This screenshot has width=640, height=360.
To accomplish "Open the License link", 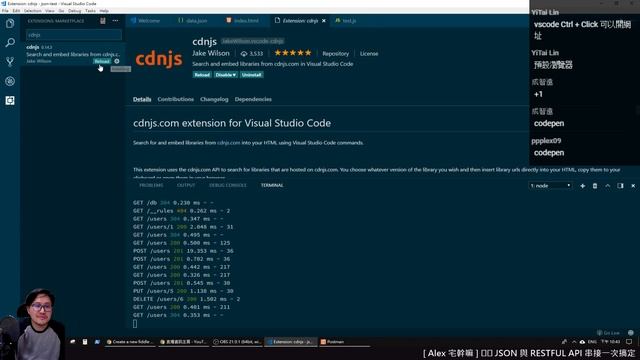I will pyautogui.click(x=369, y=53).
